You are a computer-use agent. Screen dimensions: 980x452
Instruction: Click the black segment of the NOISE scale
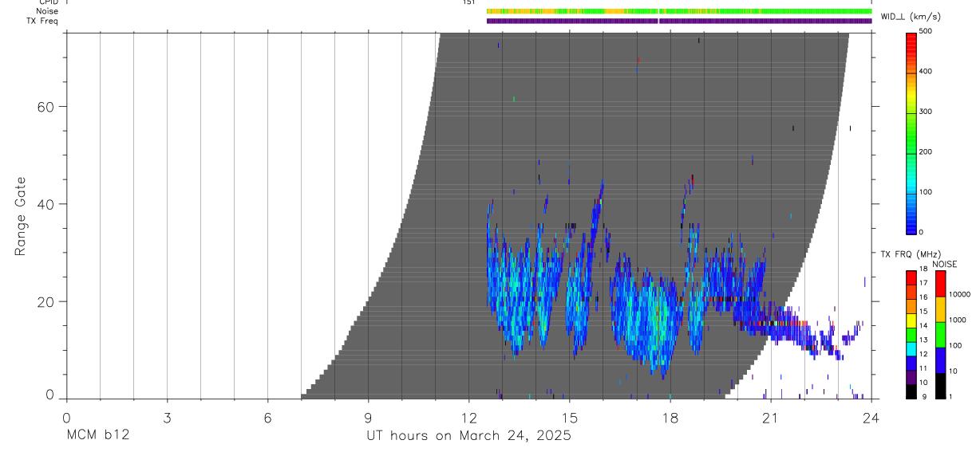[941, 386]
